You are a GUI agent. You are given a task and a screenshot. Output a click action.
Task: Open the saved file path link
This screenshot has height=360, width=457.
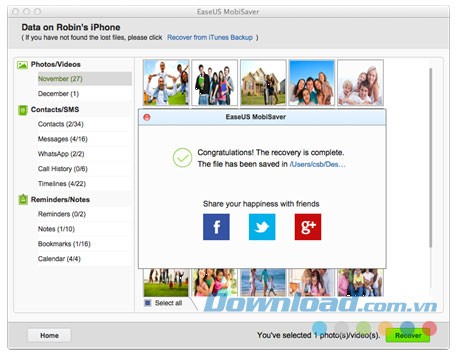coord(317,164)
